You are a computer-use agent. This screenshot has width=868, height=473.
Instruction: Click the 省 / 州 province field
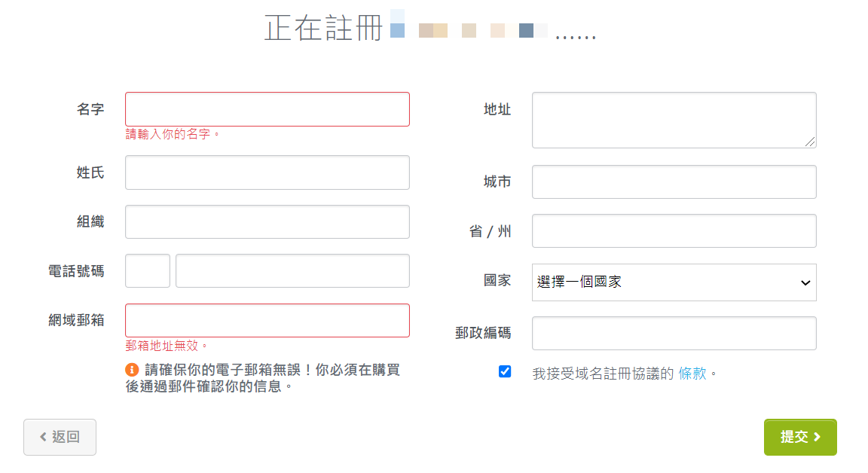tap(674, 230)
